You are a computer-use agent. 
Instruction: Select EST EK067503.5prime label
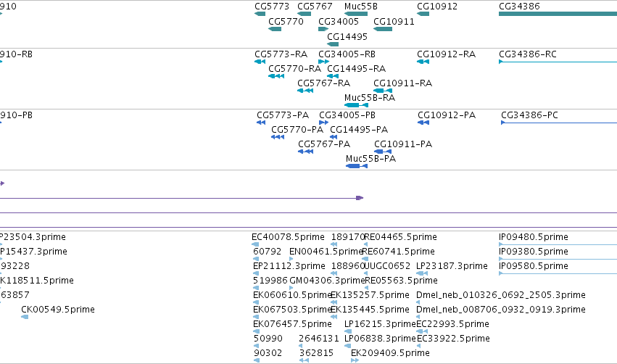click(x=292, y=310)
